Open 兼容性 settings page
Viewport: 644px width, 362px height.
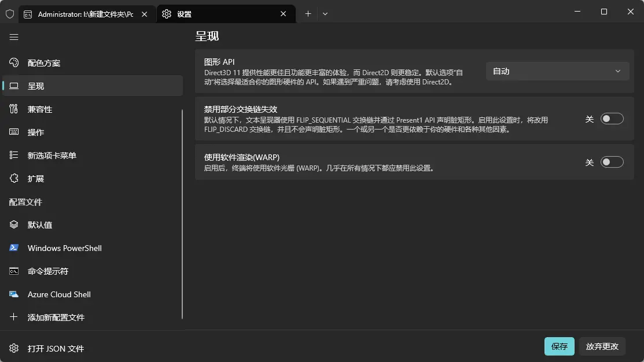pos(93,109)
